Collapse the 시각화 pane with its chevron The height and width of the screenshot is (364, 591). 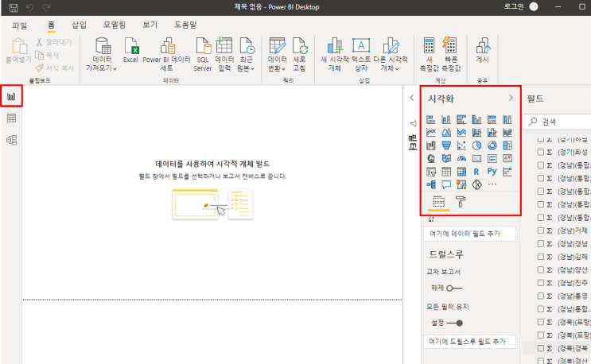pos(511,98)
